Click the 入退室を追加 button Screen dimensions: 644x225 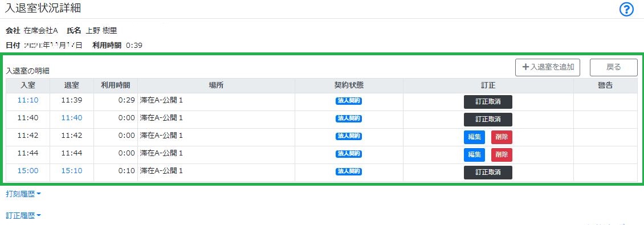548,67
